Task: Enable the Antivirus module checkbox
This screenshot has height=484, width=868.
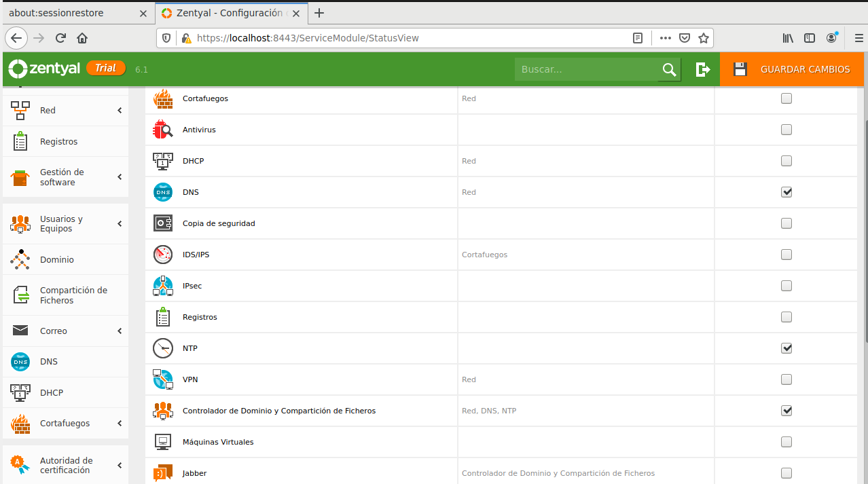Action: click(x=786, y=130)
